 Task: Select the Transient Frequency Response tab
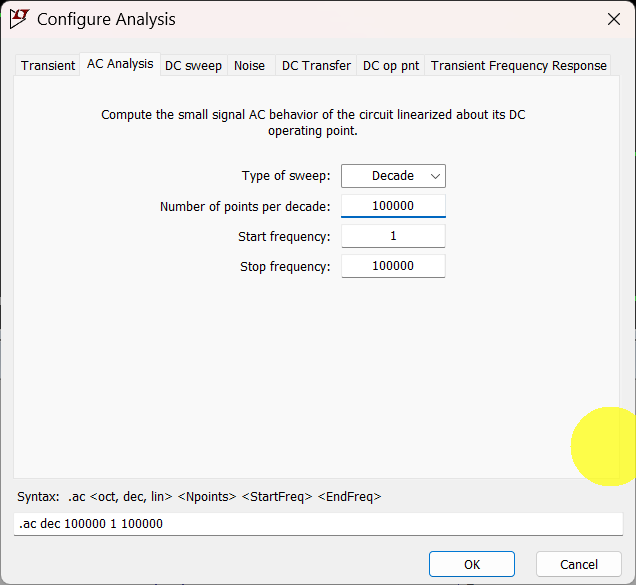point(518,65)
